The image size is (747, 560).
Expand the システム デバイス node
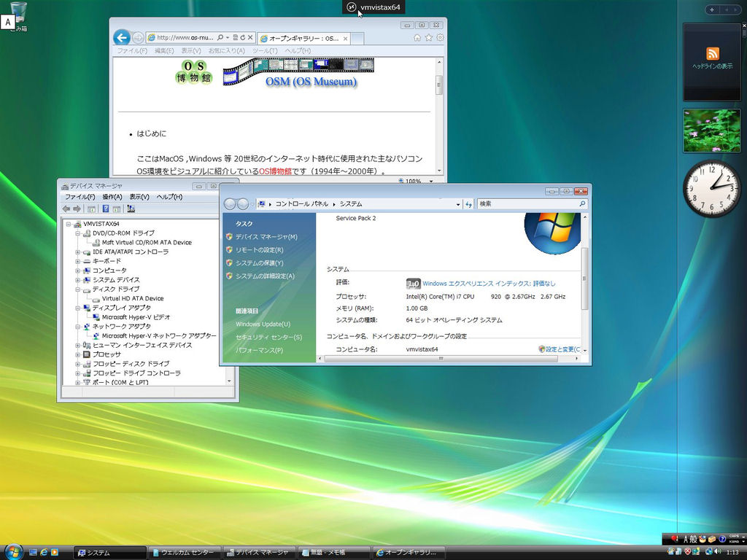pos(77,280)
